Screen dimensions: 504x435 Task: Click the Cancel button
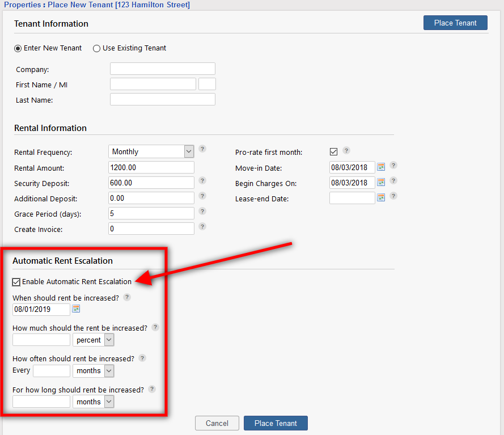(217, 423)
